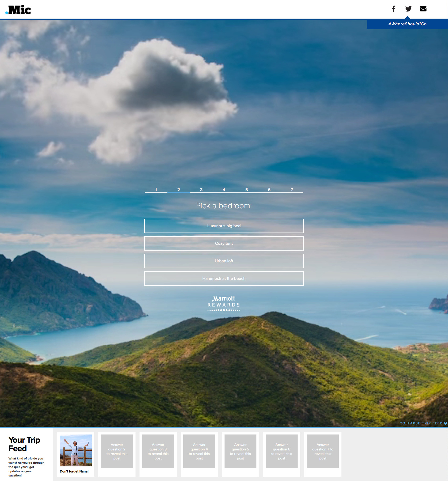Go to question step 2
This screenshot has width=448, height=481.
point(179,189)
